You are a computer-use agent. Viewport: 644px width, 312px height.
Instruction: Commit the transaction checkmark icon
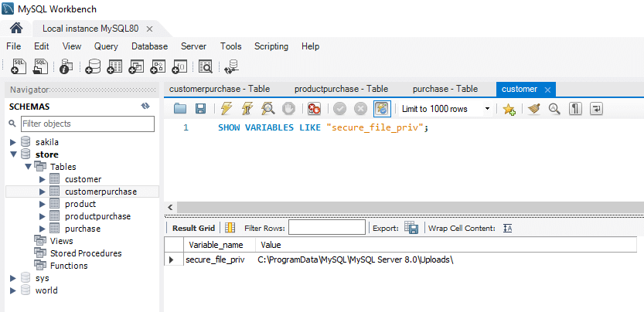(339, 109)
